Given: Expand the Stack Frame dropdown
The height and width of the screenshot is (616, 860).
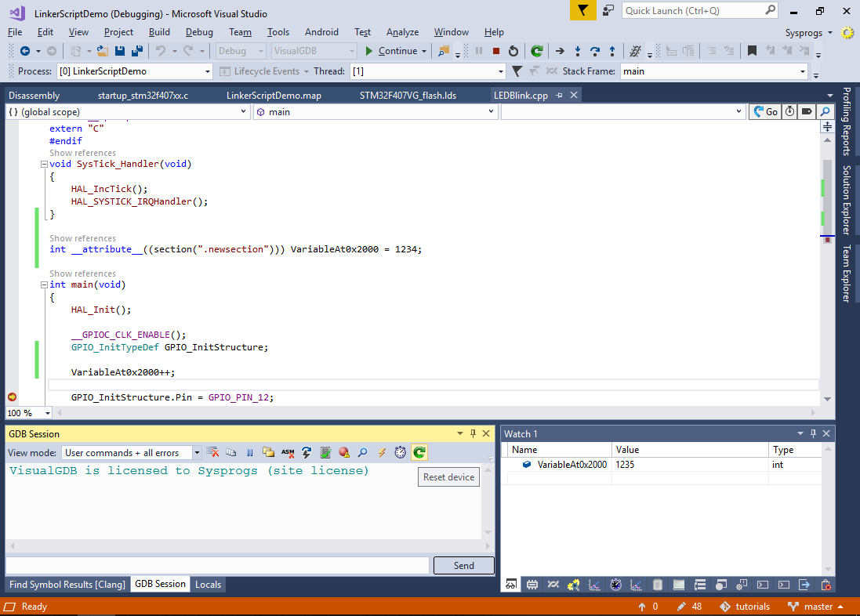Looking at the screenshot, I should point(802,71).
